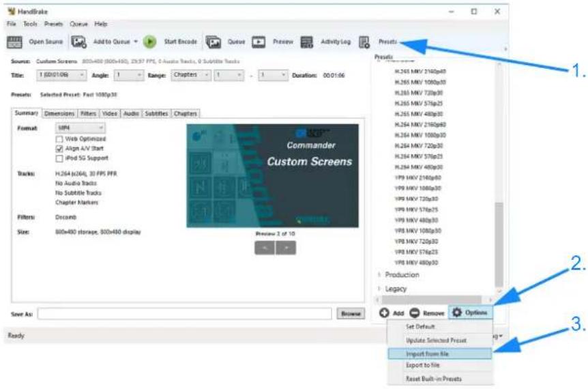Choose Export to file in the Options menu

pyautogui.click(x=439, y=365)
